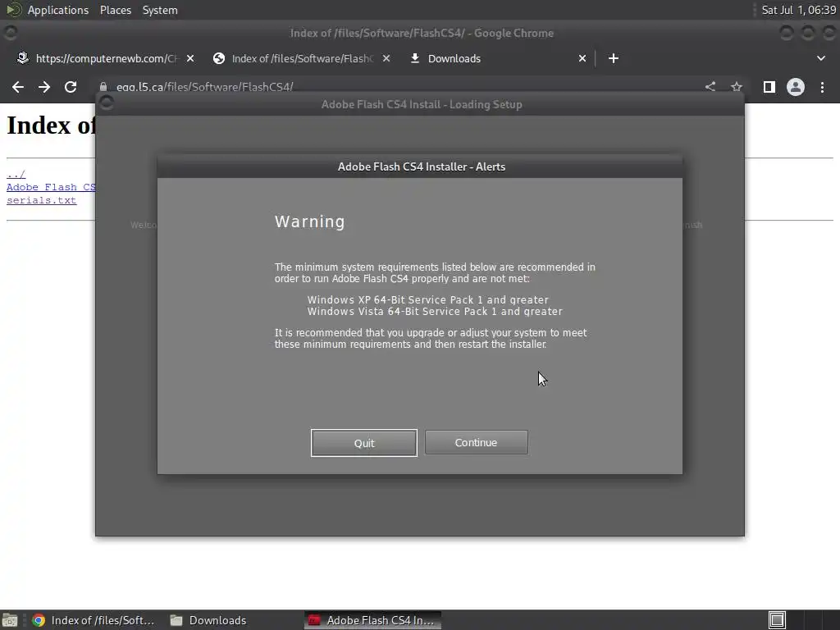Close the Index of /files tab
Viewport: 840px width, 630px height.
[x=386, y=58]
